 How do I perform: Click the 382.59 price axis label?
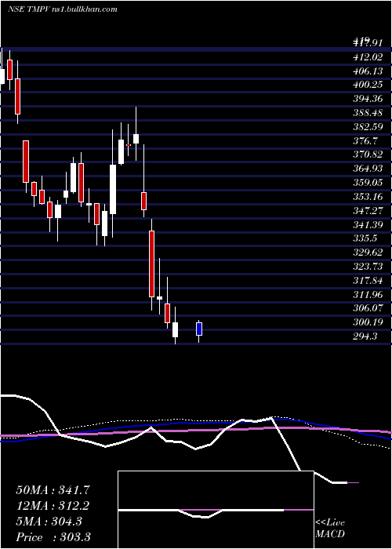(x=368, y=126)
